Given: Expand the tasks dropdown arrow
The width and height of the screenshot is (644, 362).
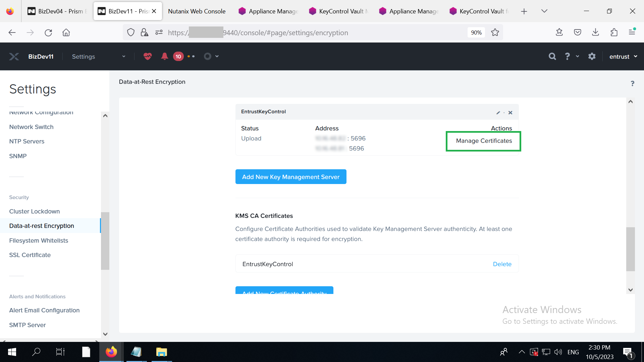Looking at the screenshot, I should [217, 56].
